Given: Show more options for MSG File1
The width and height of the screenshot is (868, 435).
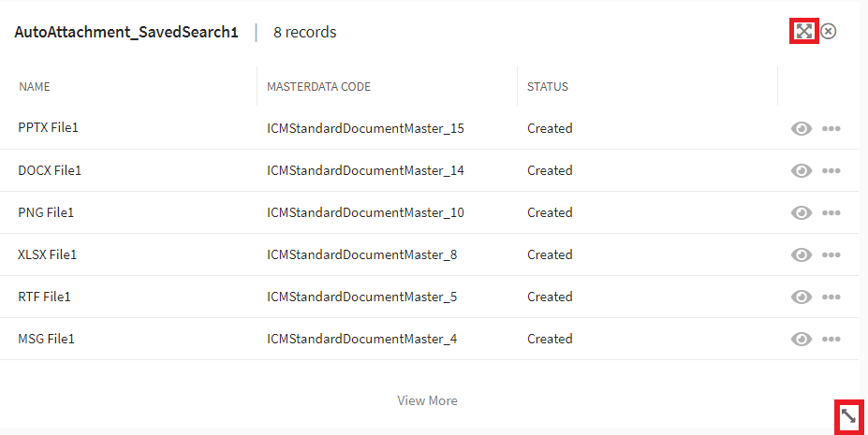Looking at the screenshot, I should (831, 339).
